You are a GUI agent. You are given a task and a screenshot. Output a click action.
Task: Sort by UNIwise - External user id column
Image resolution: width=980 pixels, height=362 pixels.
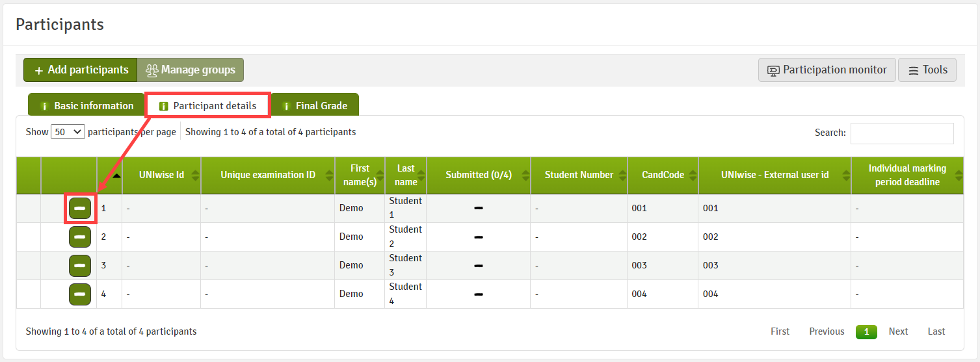(775, 175)
